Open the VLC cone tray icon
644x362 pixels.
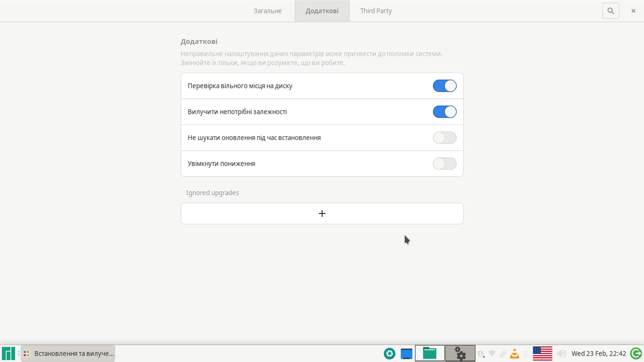[x=515, y=353]
